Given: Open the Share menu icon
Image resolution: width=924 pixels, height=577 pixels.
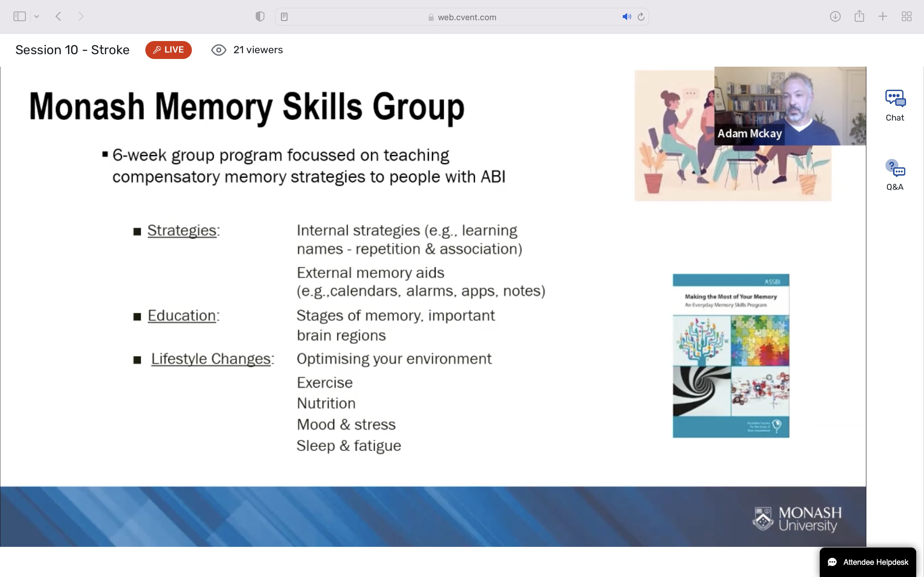Looking at the screenshot, I should coord(859,16).
